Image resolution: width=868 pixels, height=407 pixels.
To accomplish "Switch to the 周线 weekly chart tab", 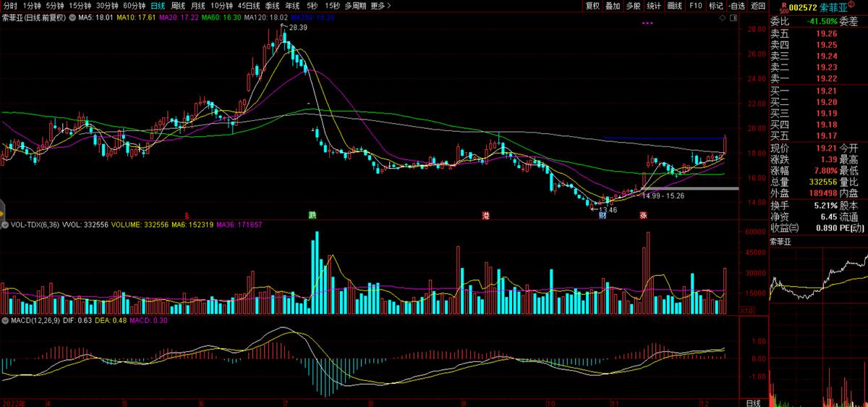I will pyautogui.click(x=178, y=6).
